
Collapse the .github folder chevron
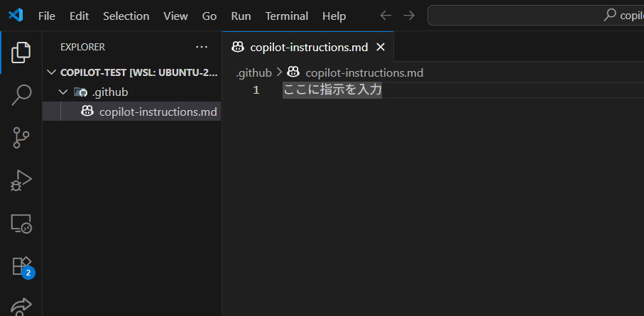pyautogui.click(x=63, y=92)
